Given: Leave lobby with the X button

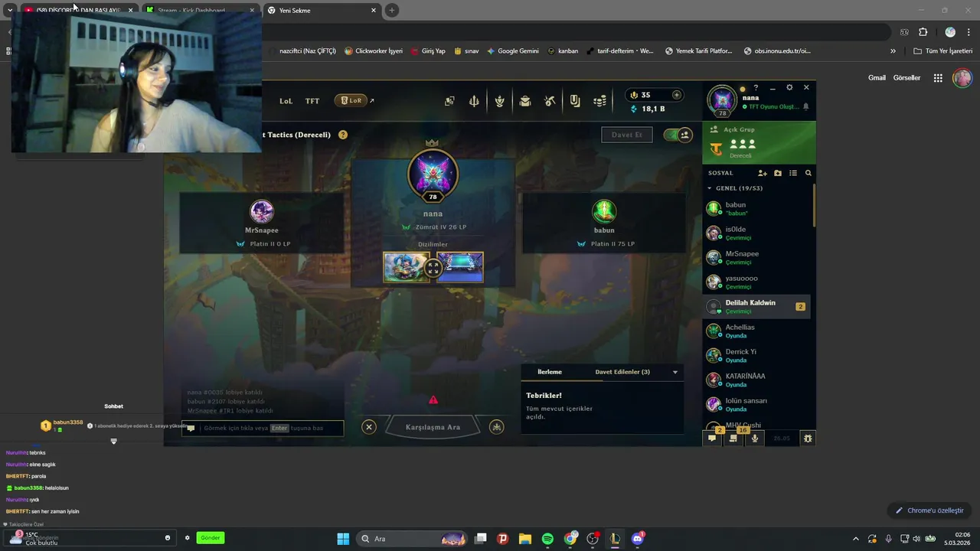Looking at the screenshot, I should pos(369,427).
